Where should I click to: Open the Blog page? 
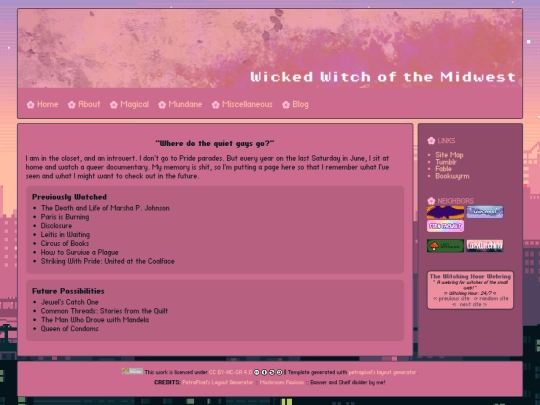[x=300, y=104]
